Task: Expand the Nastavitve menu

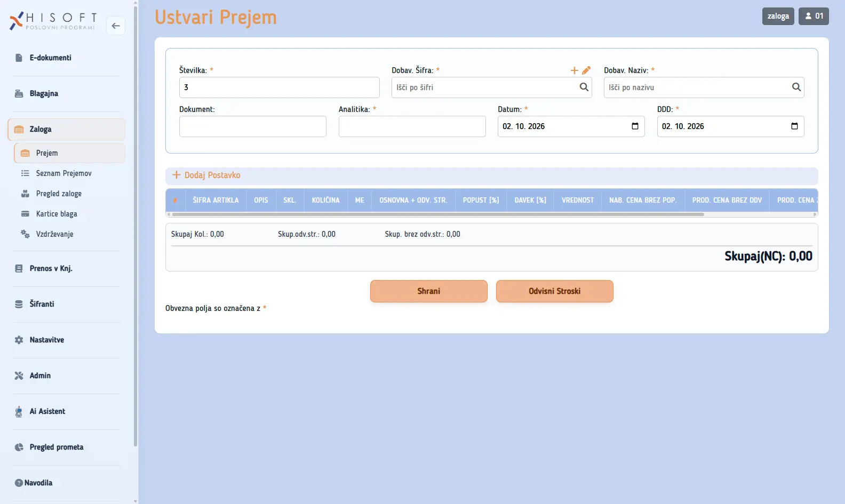Action: (66, 340)
